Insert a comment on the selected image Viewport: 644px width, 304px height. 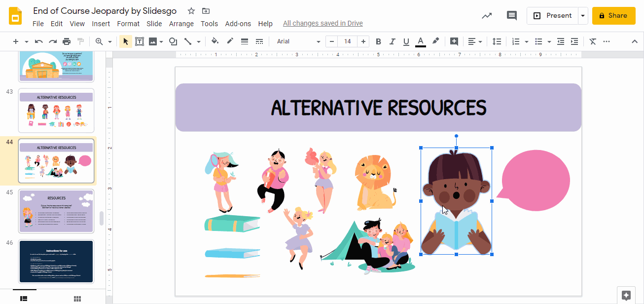point(454,41)
